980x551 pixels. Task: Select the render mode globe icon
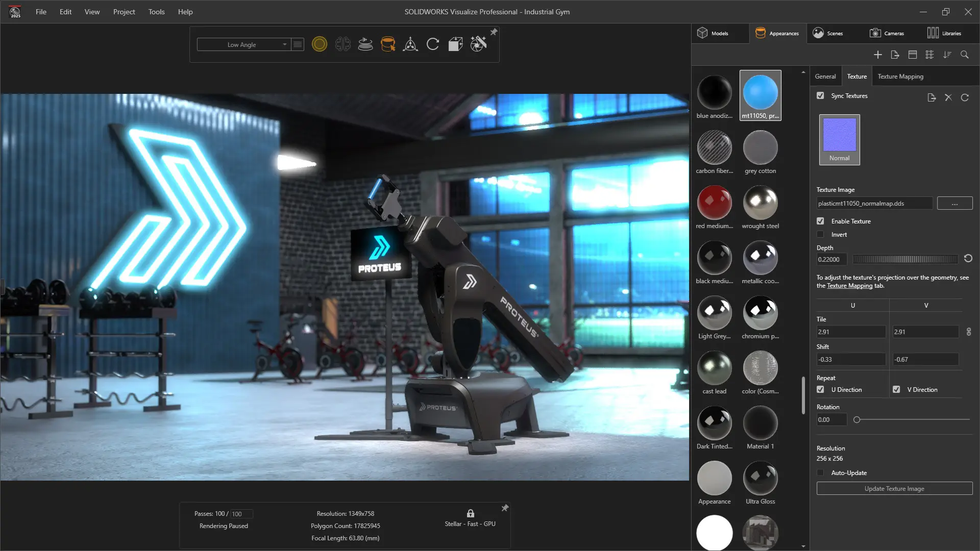point(320,44)
